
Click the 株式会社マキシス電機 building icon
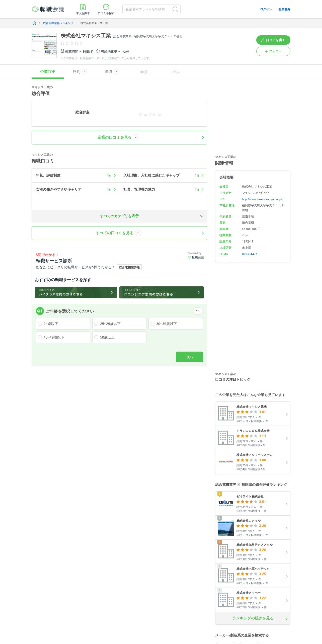[226, 413]
